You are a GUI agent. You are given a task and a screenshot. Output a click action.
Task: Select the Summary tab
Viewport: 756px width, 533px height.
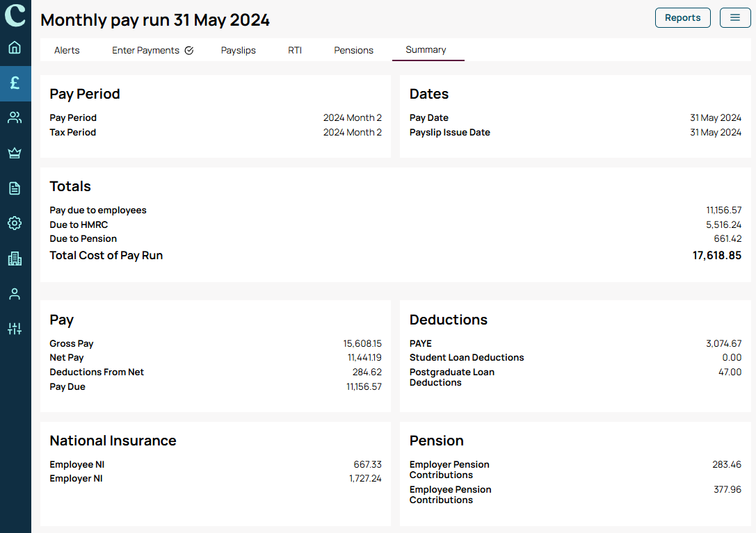tap(426, 49)
